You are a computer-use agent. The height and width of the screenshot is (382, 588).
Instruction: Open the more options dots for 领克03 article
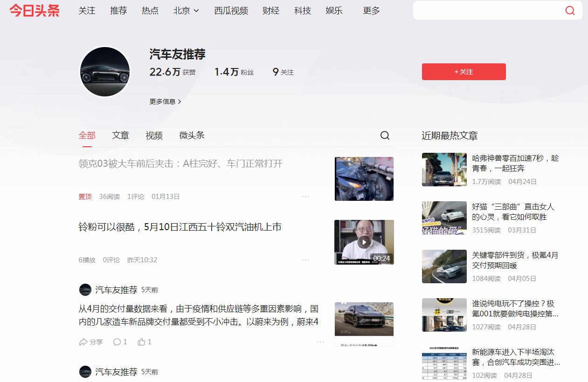click(305, 197)
